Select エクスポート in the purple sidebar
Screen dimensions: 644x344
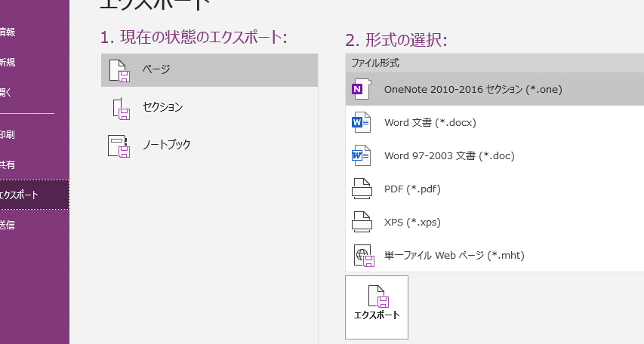click(20, 195)
